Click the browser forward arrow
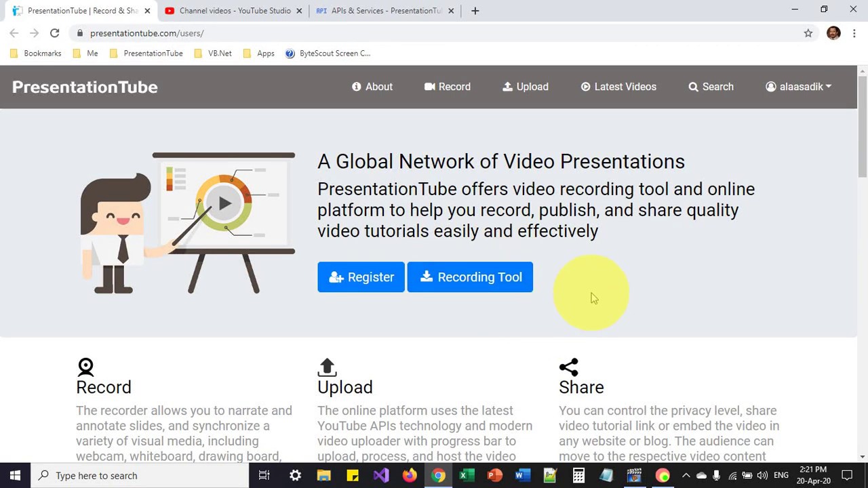 (35, 33)
